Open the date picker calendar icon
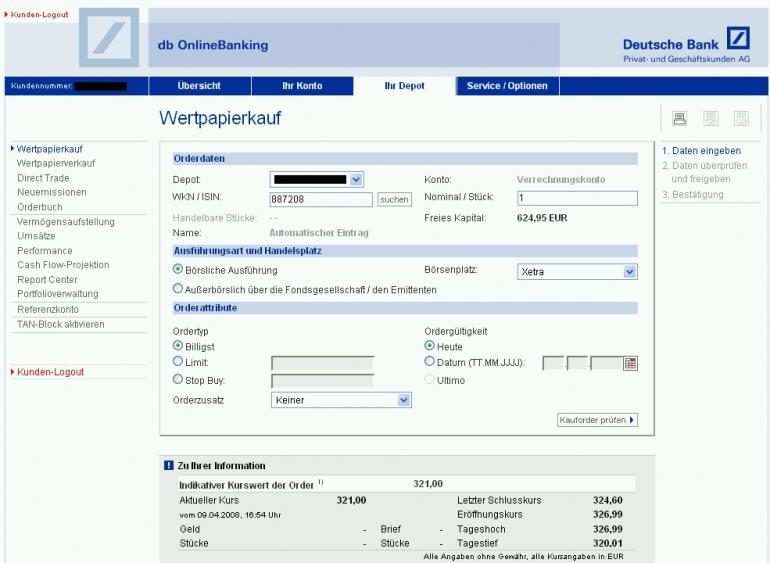This screenshot has width=770, height=563. click(631, 364)
